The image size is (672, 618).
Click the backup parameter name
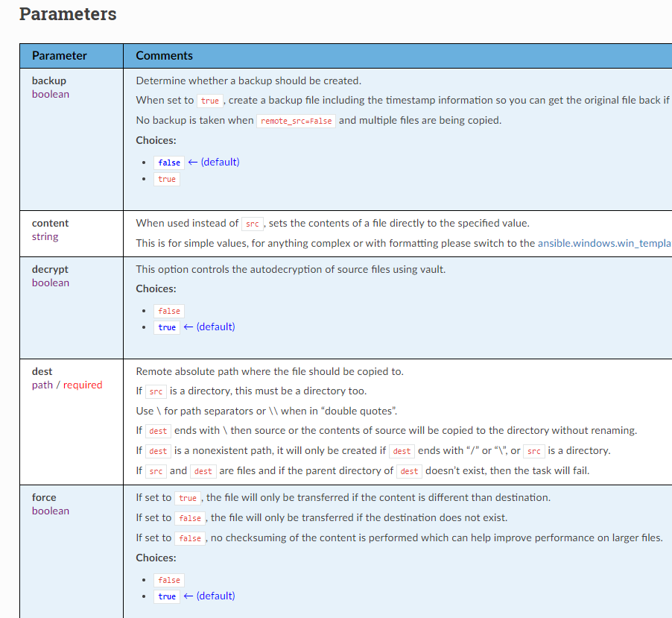pyautogui.click(x=49, y=81)
